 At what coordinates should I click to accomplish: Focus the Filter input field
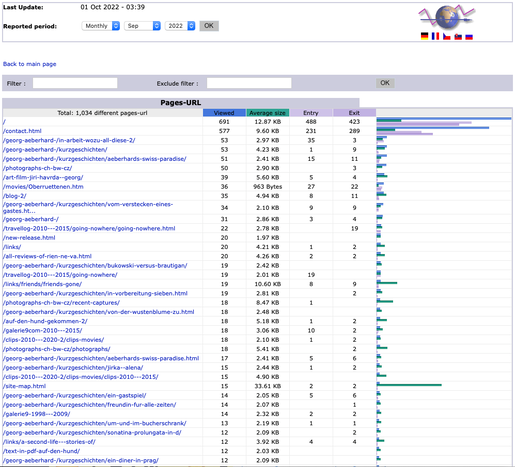click(75, 83)
